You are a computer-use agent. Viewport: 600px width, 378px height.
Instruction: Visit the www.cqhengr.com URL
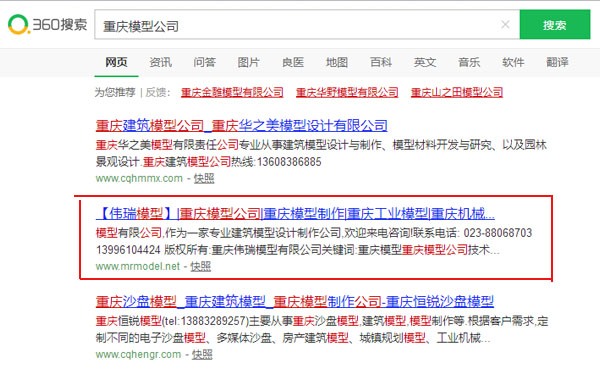[x=139, y=354]
